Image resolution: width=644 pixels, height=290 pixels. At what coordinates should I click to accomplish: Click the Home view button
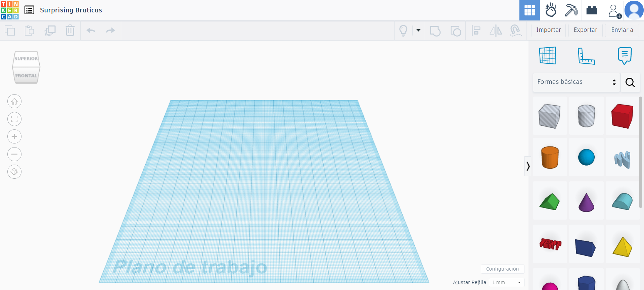[x=14, y=101]
